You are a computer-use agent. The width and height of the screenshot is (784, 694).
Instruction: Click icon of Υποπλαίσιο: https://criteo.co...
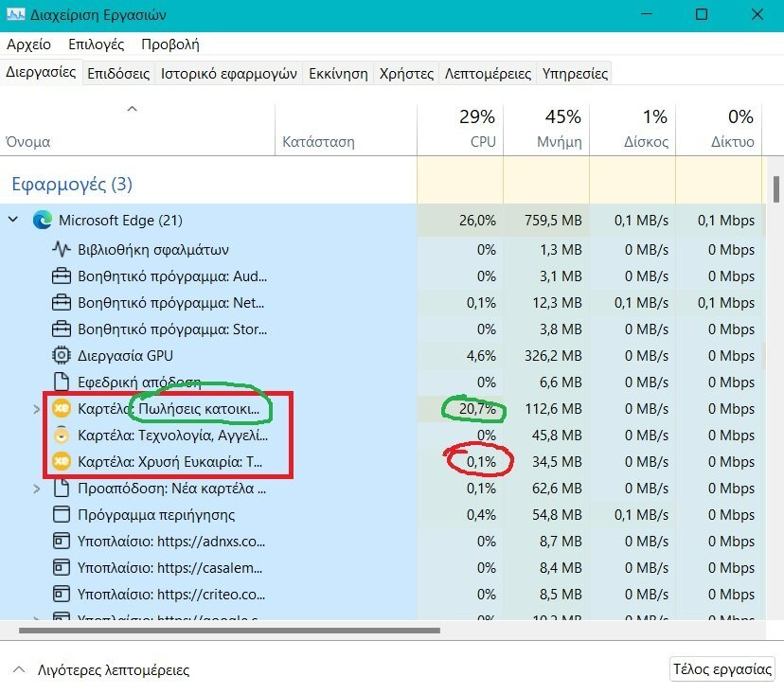click(61, 594)
